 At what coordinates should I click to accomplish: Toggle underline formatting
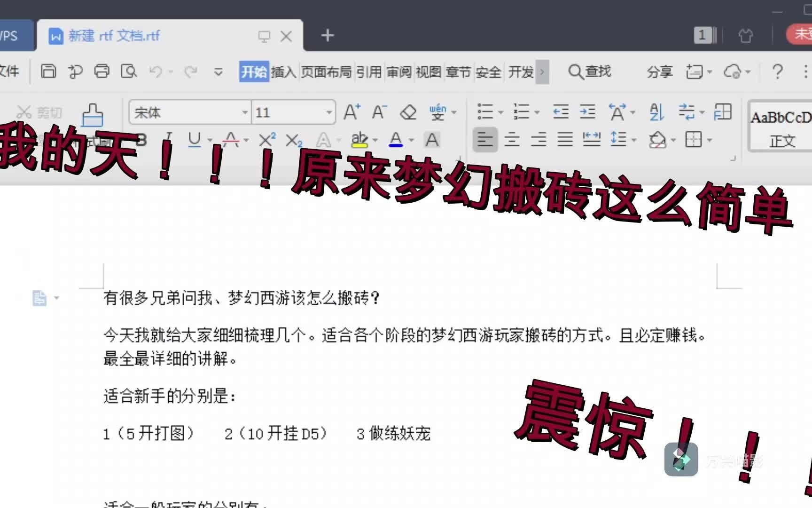point(194,140)
